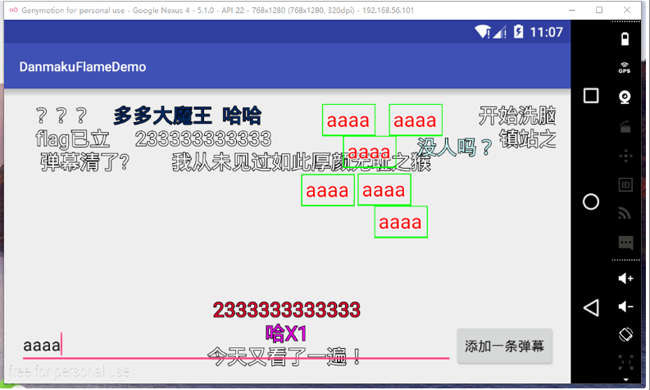
Task: Tap the Android back triangle button
Action: click(591, 308)
